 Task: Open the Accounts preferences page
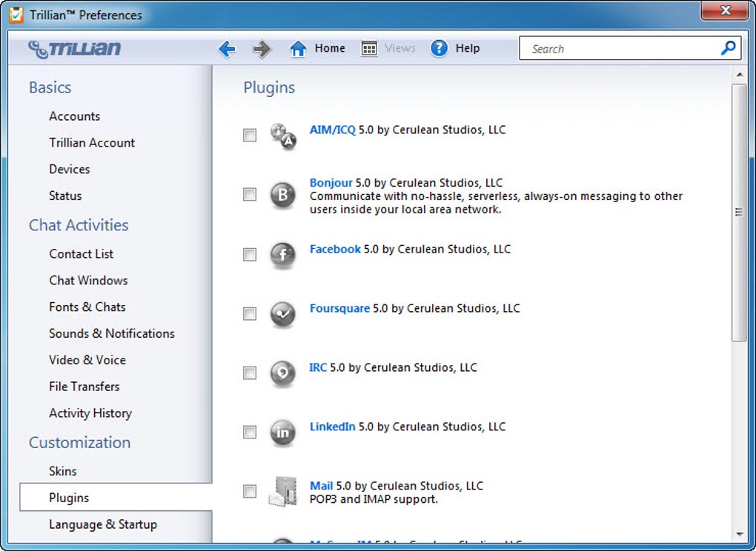[x=75, y=116]
